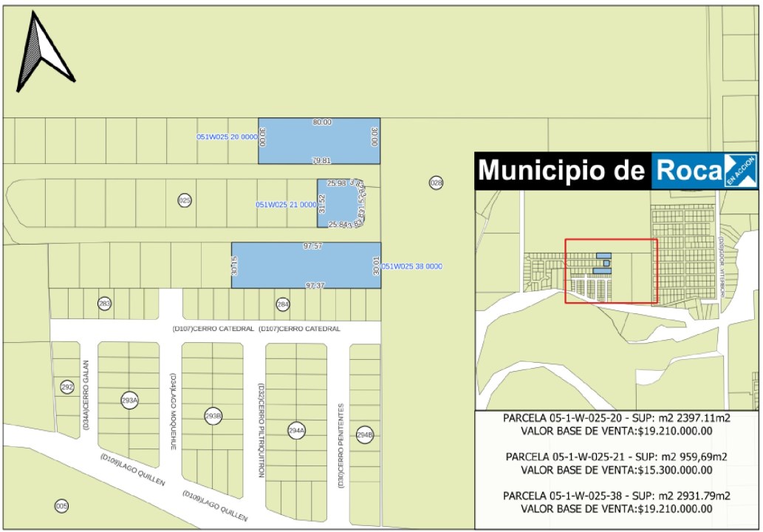Viewport: 763px width, 532px height.
Task: Select the 293A block circle marker
Action: pyautogui.click(x=130, y=400)
